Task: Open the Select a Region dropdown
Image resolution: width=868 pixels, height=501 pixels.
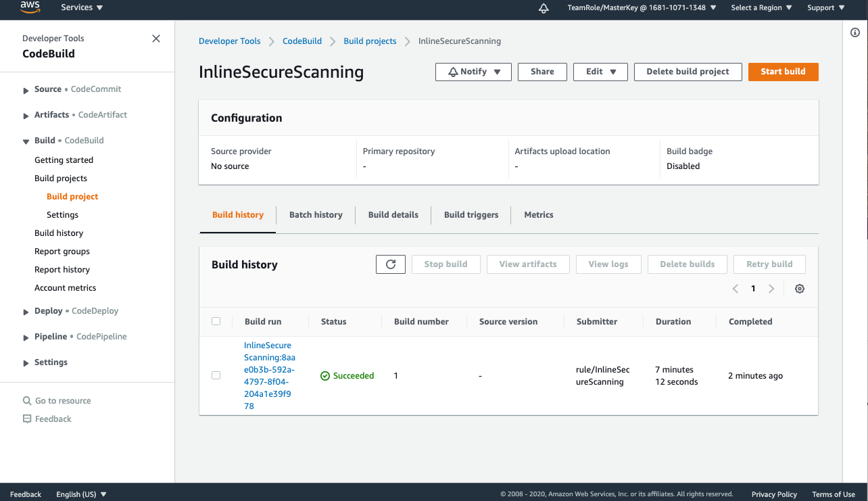Action: point(762,8)
